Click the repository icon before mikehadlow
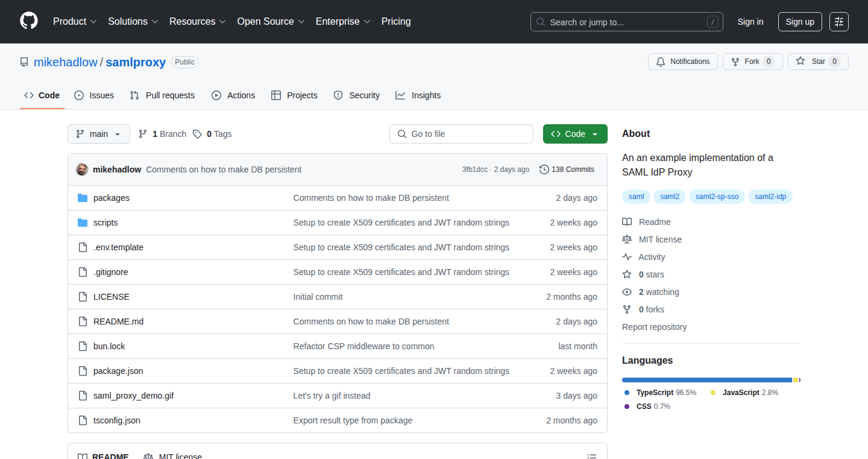The height and width of the screenshot is (459, 868). coord(24,62)
